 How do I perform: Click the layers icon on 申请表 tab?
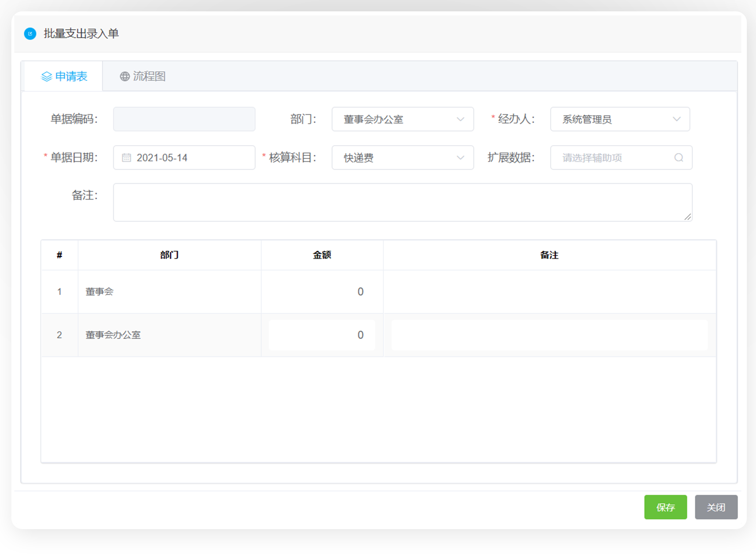pyautogui.click(x=47, y=77)
